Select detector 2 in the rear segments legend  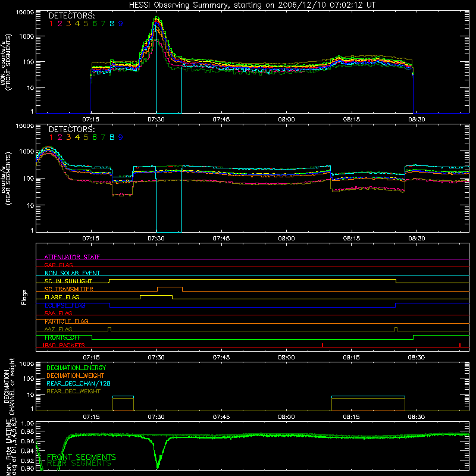(x=60, y=137)
